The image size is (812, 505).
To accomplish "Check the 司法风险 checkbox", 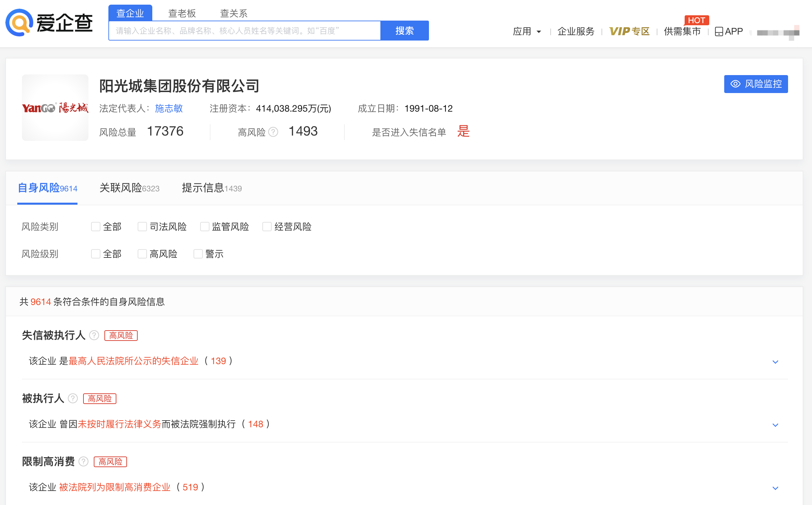I will [x=142, y=227].
